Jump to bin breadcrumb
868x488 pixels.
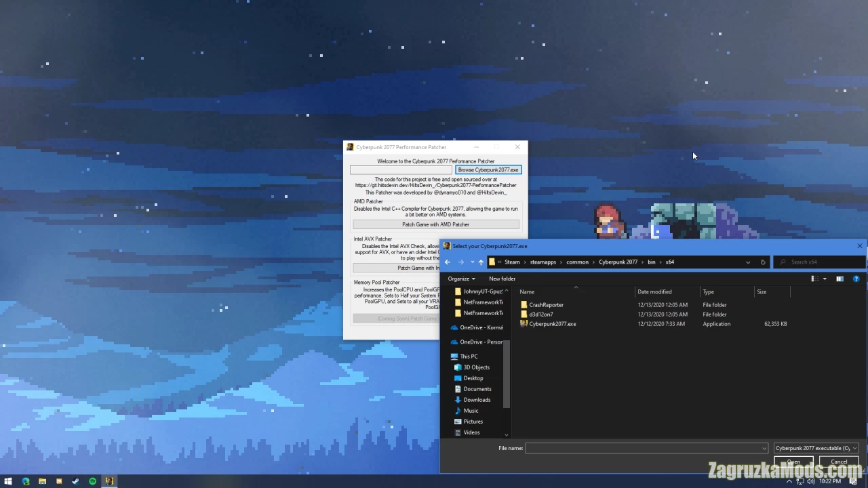(652, 262)
